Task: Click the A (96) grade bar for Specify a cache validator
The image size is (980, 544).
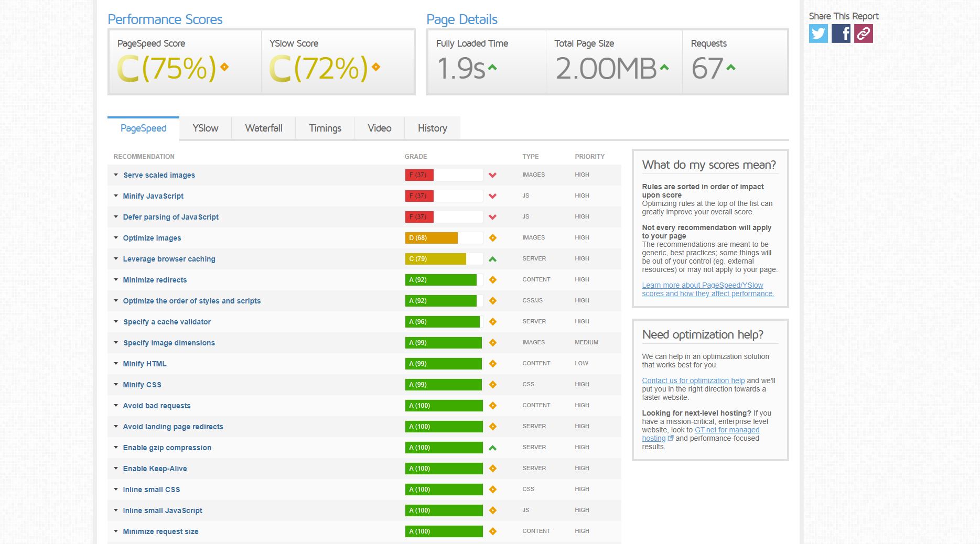Action: 444,322
